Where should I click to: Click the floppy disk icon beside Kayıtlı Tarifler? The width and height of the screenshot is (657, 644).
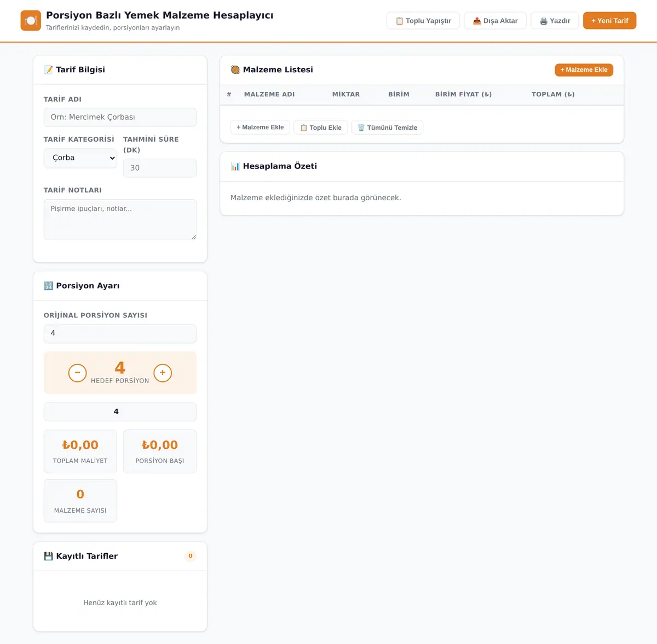[x=48, y=556]
